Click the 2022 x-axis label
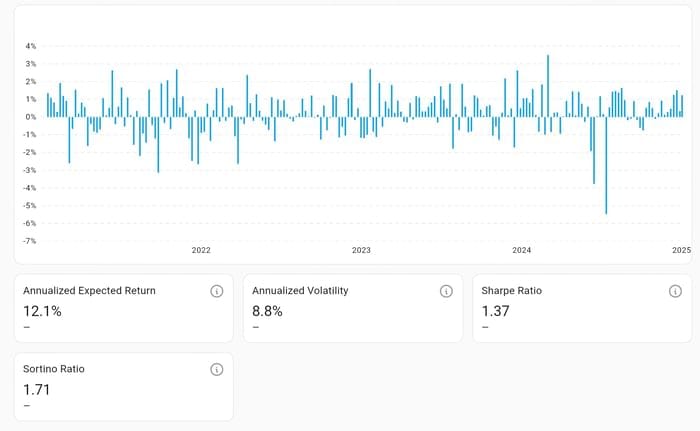 [201, 250]
